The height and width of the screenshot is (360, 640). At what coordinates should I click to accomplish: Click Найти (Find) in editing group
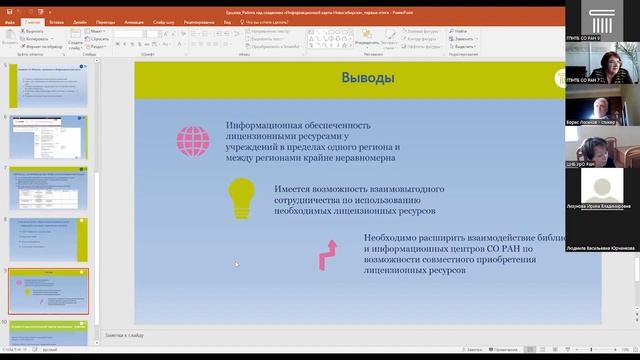coord(458,31)
